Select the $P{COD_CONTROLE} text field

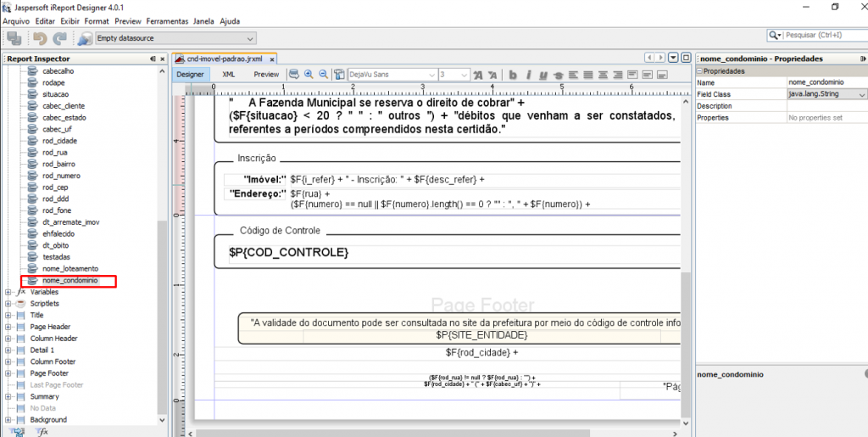[288, 252]
